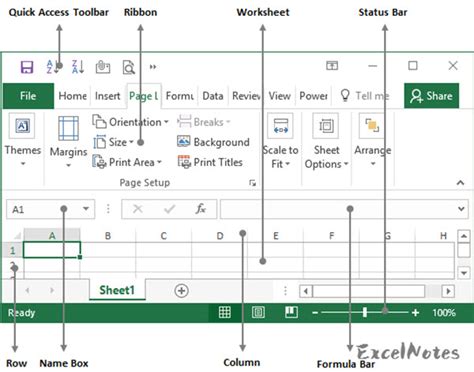Switch to the Insert tab
This screenshot has height=372, width=474.
pyautogui.click(x=107, y=96)
